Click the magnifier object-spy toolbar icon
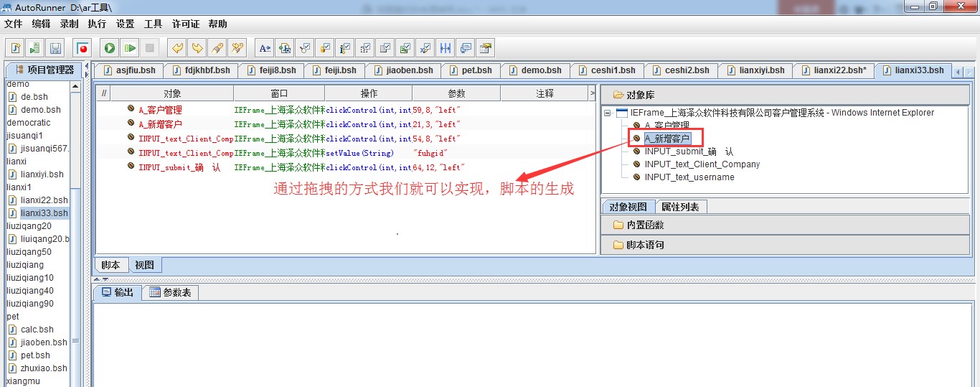The height and width of the screenshot is (387, 980). click(285, 48)
